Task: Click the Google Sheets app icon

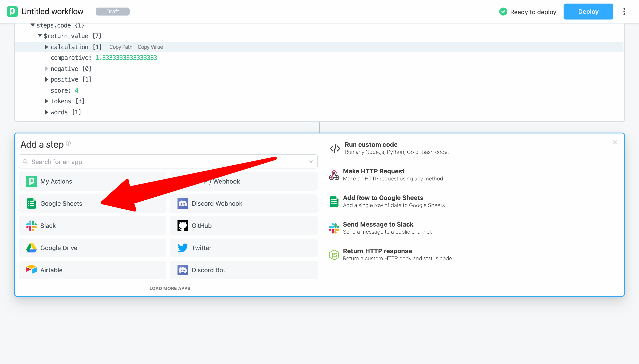Action: point(31,203)
